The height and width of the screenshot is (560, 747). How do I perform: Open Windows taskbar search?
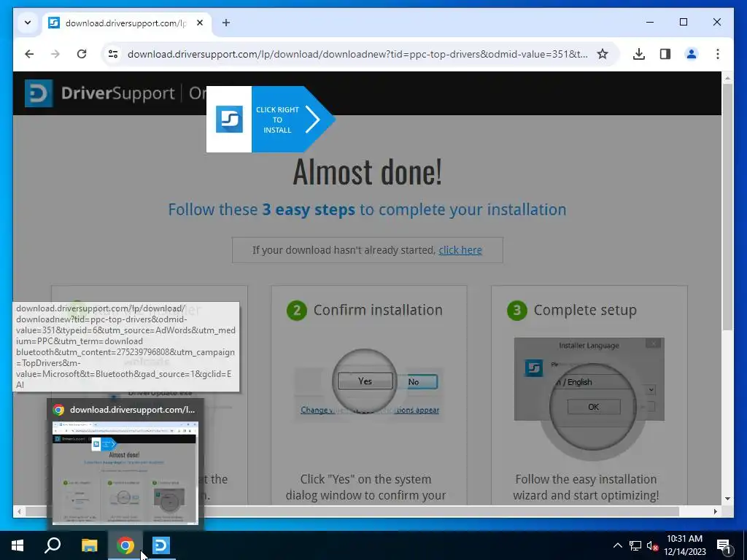53,545
